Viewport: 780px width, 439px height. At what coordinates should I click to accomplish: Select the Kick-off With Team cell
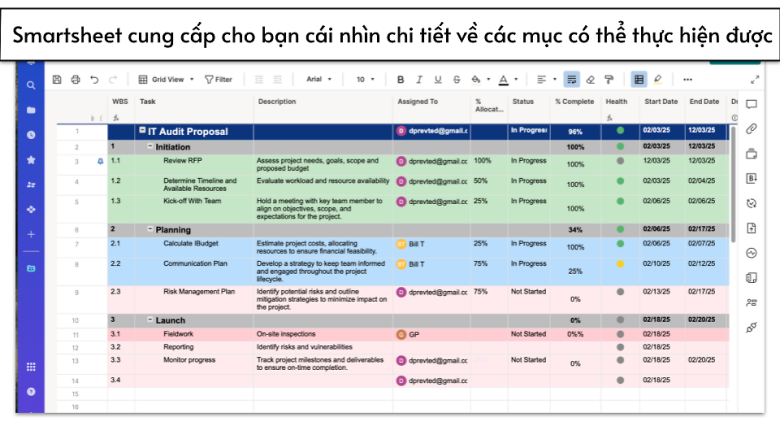point(194,209)
